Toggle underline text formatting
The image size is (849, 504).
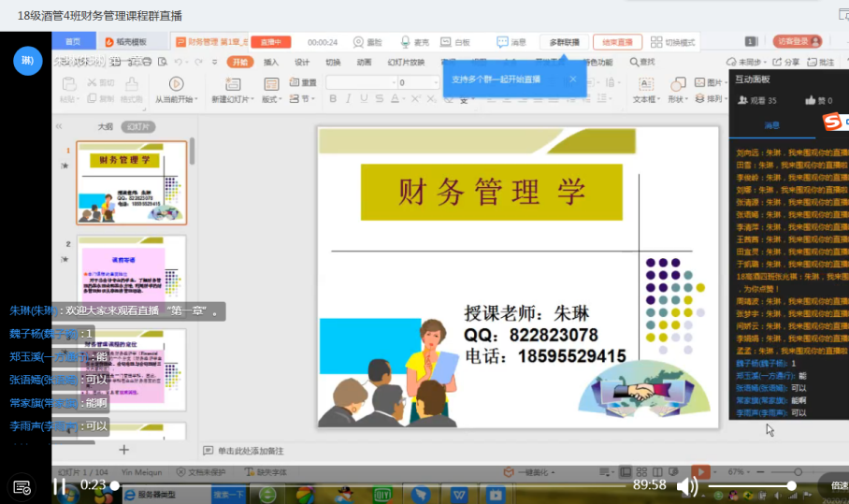point(365,99)
